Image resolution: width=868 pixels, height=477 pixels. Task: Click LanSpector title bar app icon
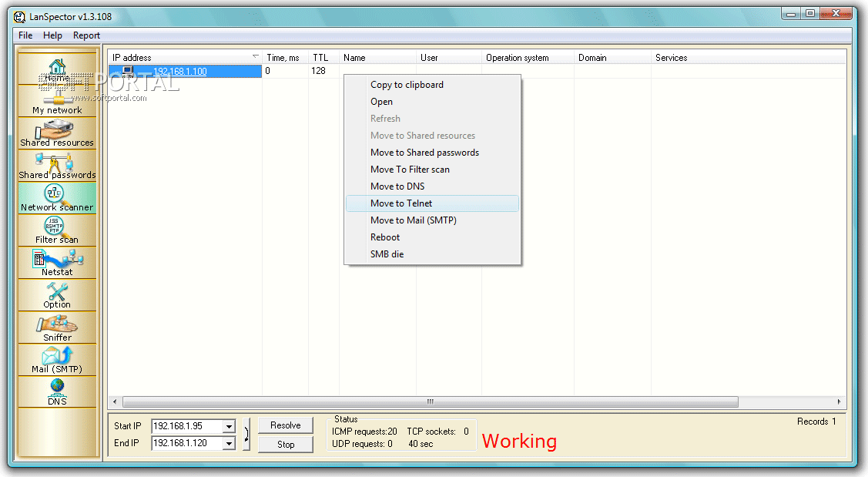coord(19,17)
